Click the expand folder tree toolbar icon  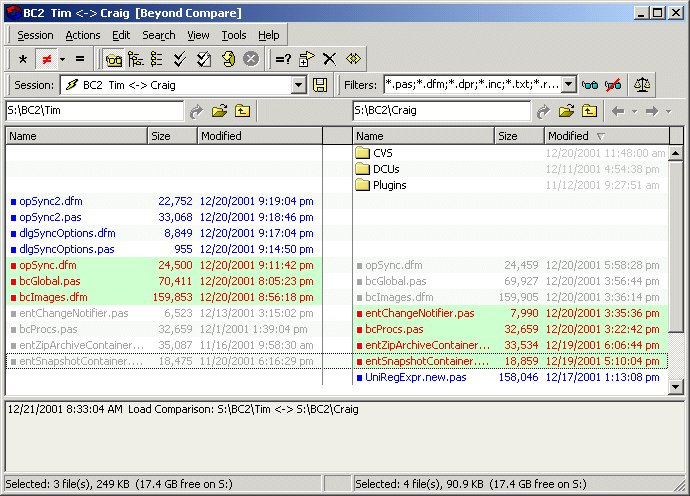[136, 59]
